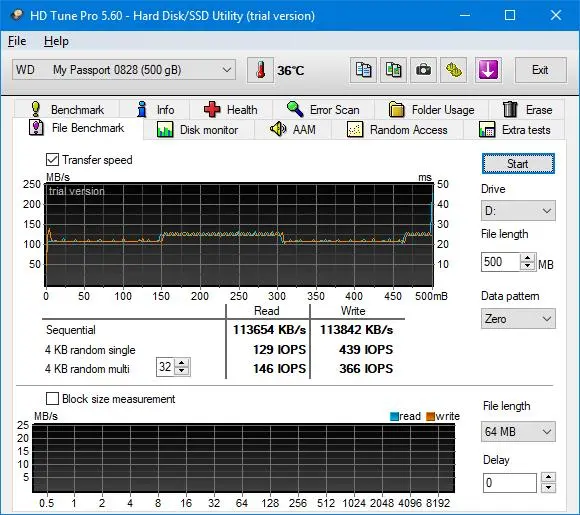580x515 pixels.
Task: Increase the File length spinner value
Action: pyautogui.click(x=528, y=258)
